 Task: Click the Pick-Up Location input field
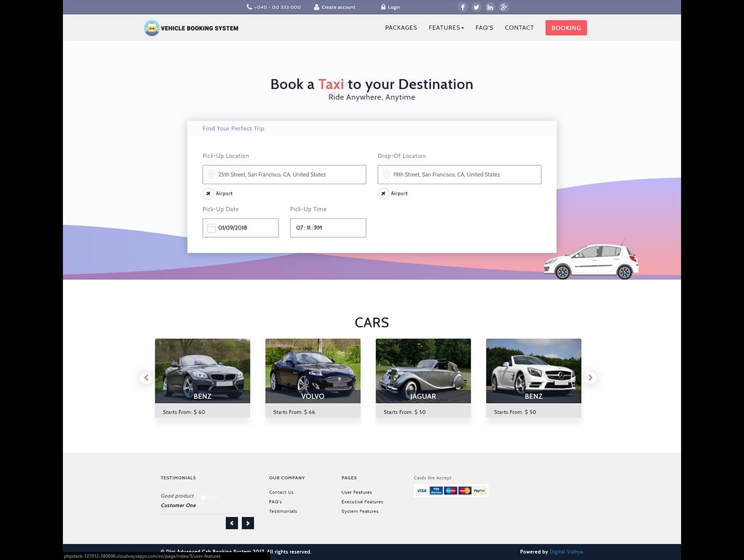tap(284, 174)
